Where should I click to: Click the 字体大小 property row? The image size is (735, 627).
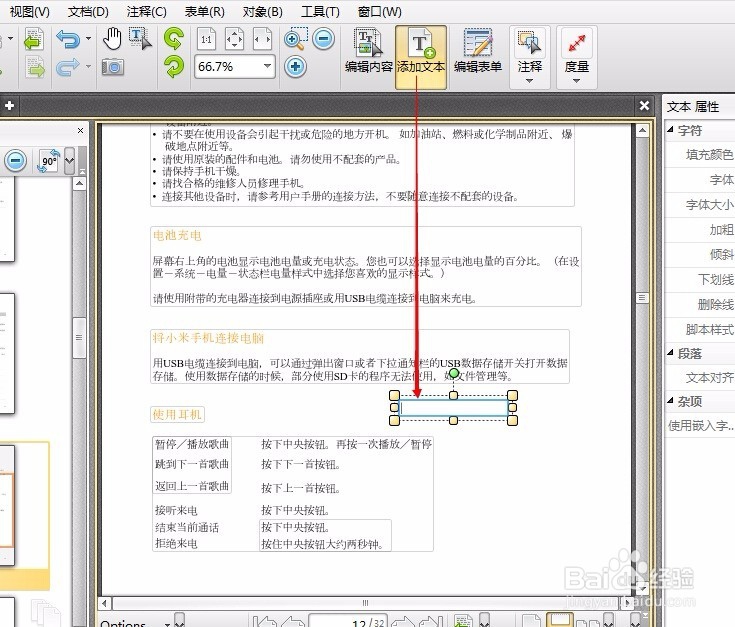click(x=700, y=205)
